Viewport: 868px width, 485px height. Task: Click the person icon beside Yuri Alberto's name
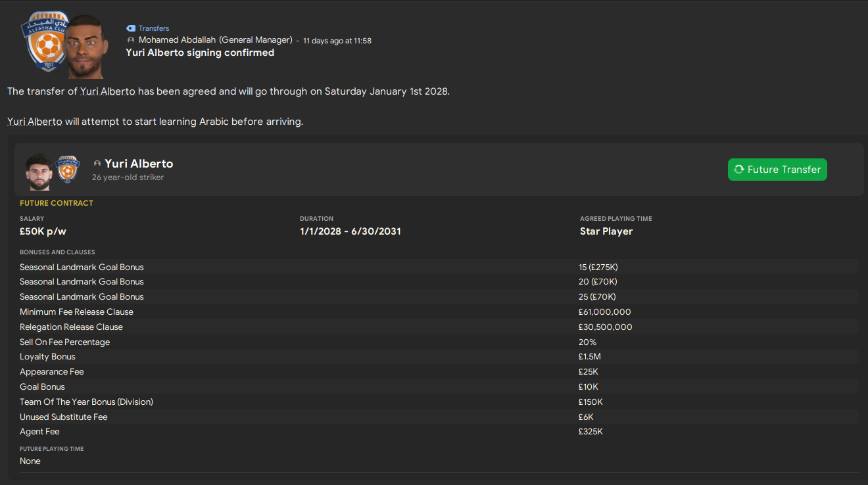97,164
